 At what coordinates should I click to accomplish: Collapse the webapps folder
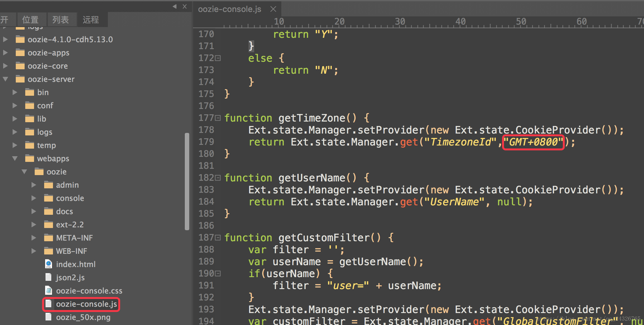click(15, 158)
